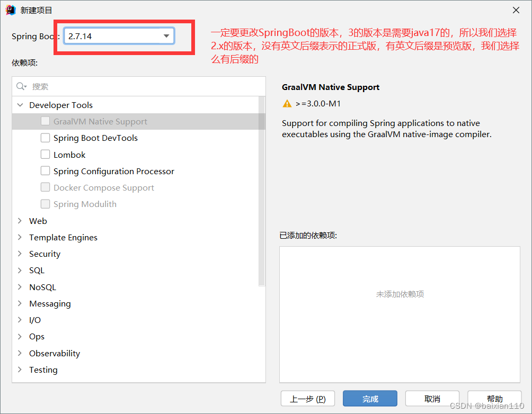The image size is (532, 414).
Task: Click the dependency list vertical scrollbar
Action: [x=262, y=191]
